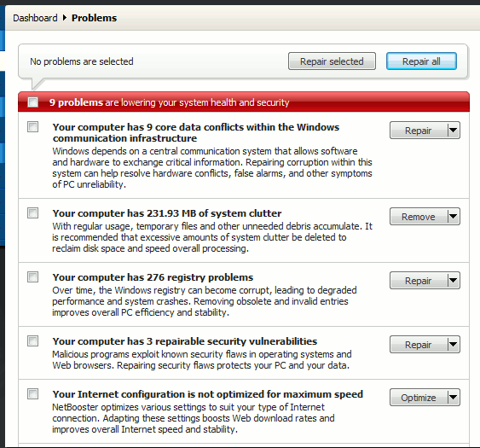The image size is (480, 448).
Task: Repair the 276 registry problems
Action: 419,281
